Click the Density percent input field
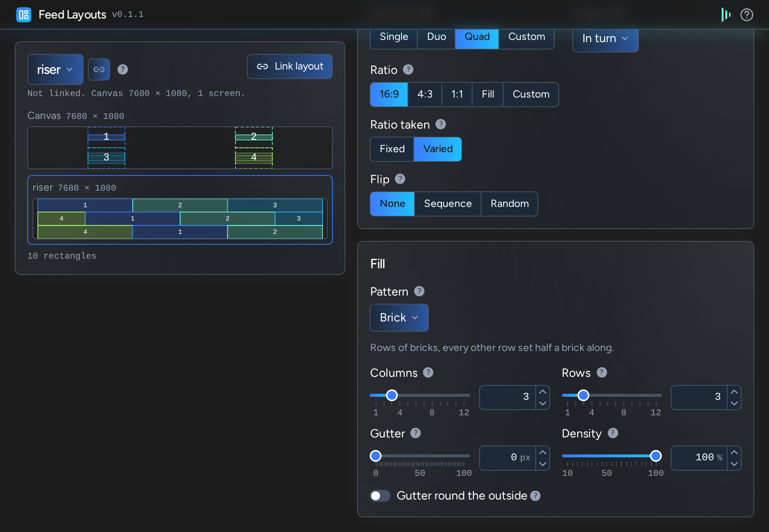Screen dimensions: 769x532 coord(699,458)
